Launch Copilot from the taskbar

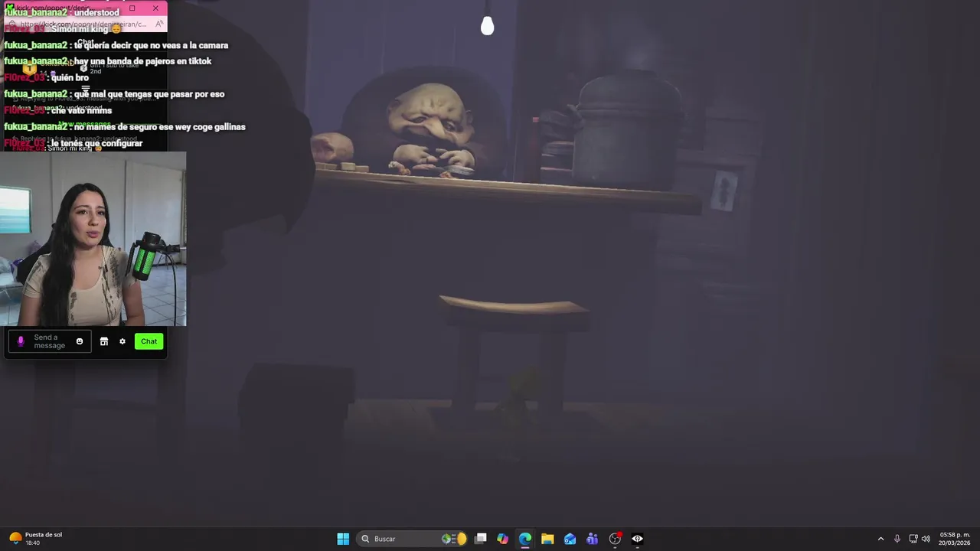pos(503,539)
